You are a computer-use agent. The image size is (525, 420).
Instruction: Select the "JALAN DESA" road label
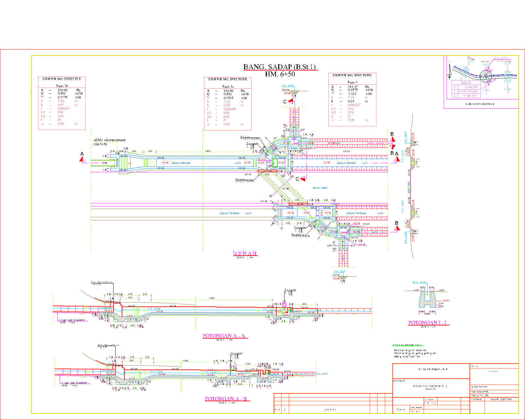(x=320, y=188)
